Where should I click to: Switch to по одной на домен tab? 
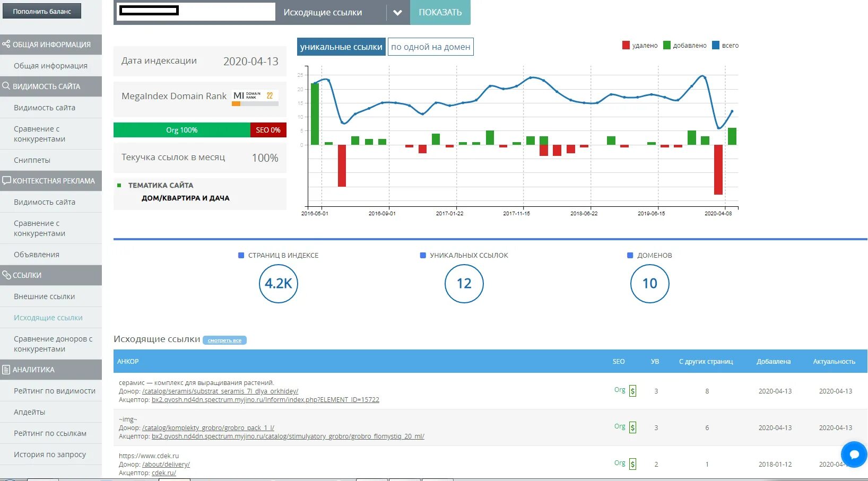tap(430, 47)
